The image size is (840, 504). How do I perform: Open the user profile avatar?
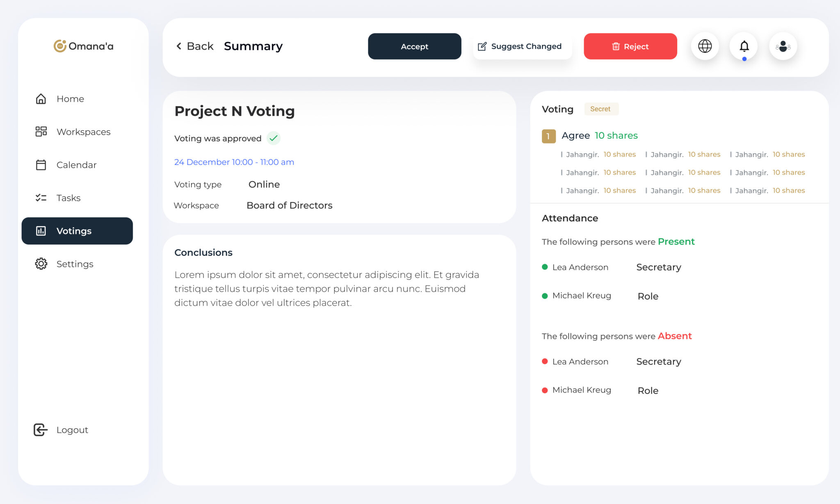(x=783, y=46)
